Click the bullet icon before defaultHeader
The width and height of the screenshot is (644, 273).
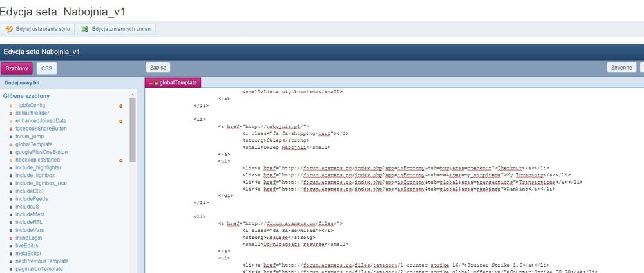11,113
